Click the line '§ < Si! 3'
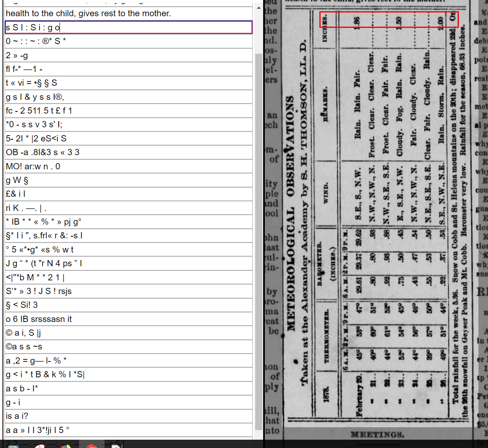The image size is (488, 448). 129,305
